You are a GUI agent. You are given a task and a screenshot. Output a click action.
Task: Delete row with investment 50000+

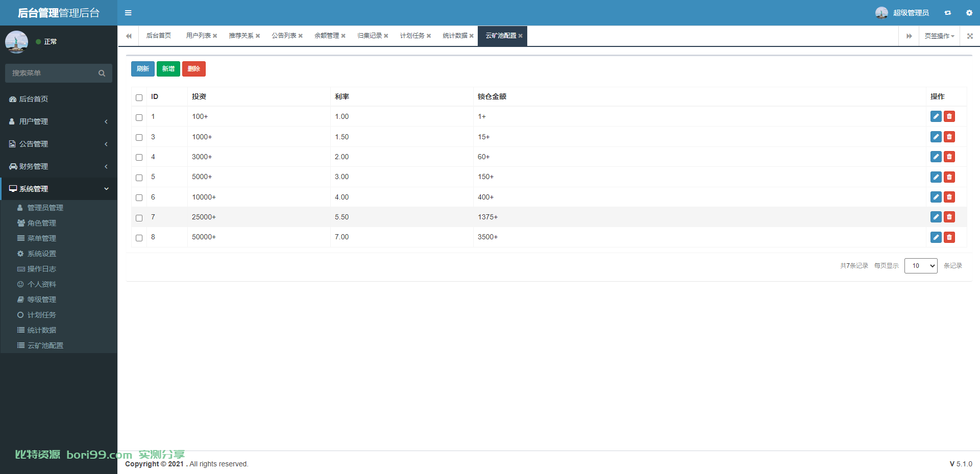pyautogui.click(x=949, y=237)
